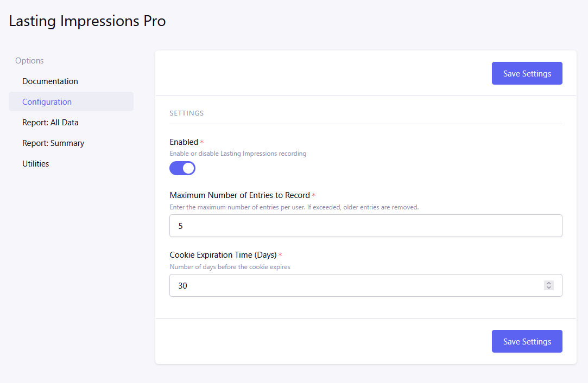Image resolution: width=588 pixels, height=383 pixels.
Task: View the Report: Summary section
Action: click(53, 143)
